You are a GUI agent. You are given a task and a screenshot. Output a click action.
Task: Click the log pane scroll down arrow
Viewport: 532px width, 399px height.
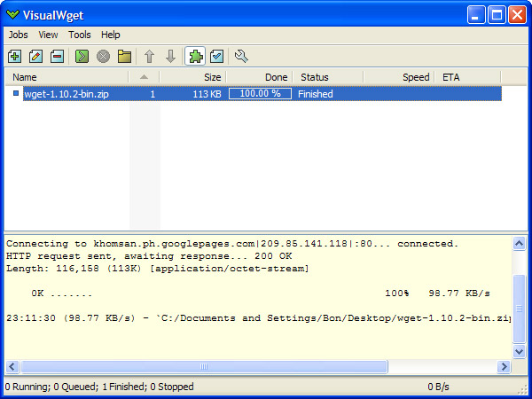point(519,351)
